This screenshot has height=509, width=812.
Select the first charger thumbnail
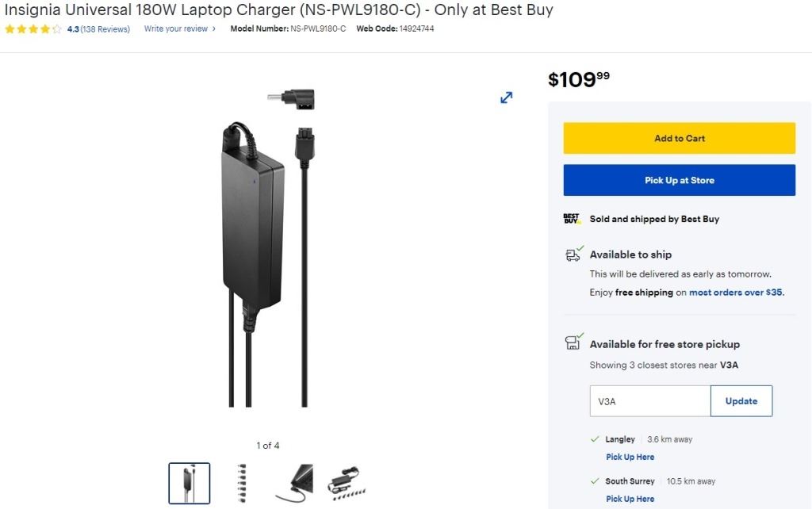190,483
